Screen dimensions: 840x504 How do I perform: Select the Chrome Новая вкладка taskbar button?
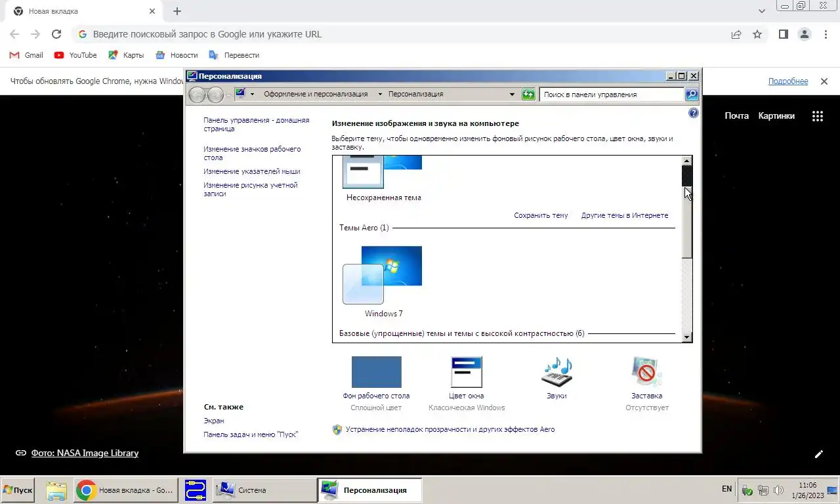pos(126,490)
